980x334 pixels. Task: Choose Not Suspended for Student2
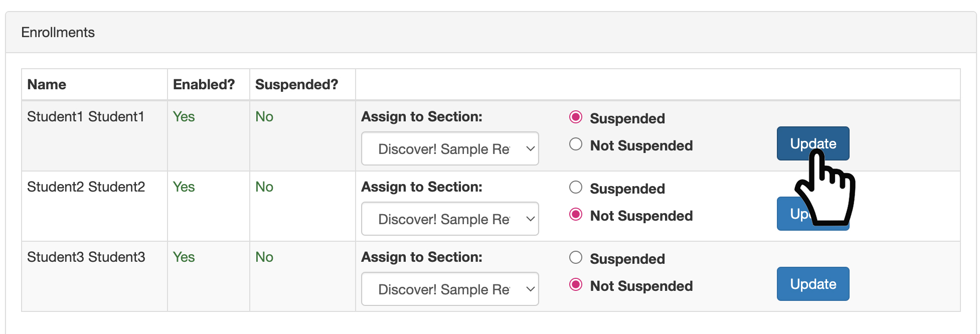[x=576, y=215]
